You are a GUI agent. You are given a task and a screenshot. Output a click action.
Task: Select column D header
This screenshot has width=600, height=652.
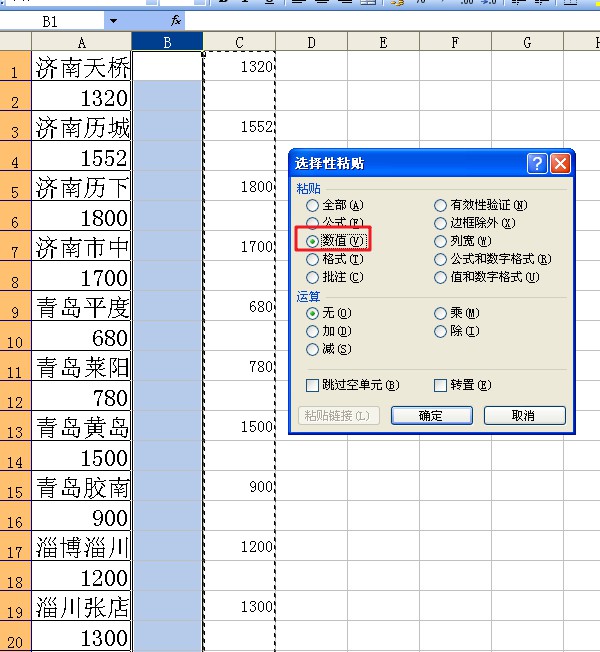311,42
